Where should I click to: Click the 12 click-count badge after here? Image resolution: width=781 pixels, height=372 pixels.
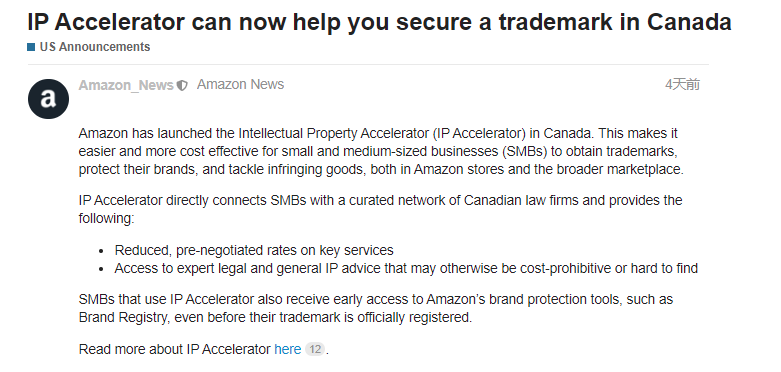tap(315, 349)
